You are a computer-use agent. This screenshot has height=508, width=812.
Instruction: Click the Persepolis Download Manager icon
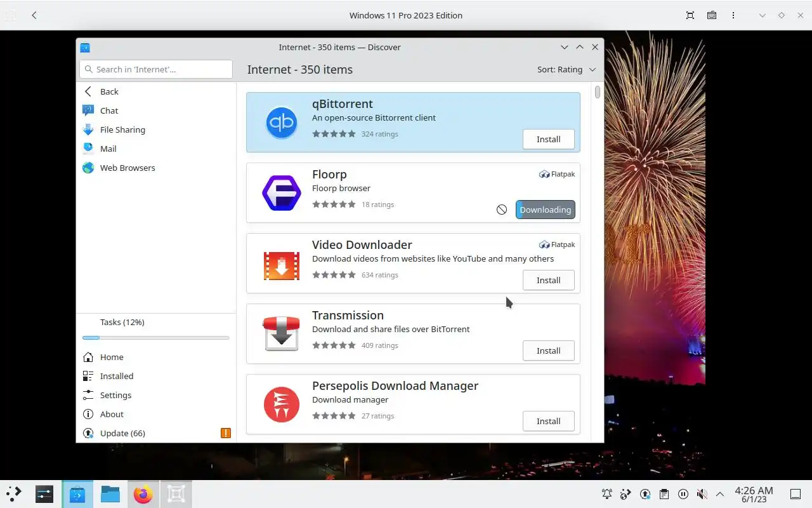pos(281,404)
